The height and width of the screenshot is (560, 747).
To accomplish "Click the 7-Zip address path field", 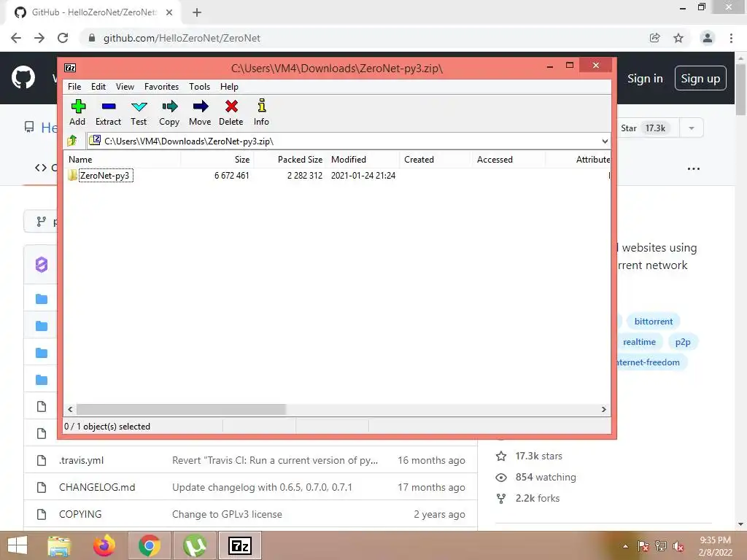I will click(x=343, y=141).
